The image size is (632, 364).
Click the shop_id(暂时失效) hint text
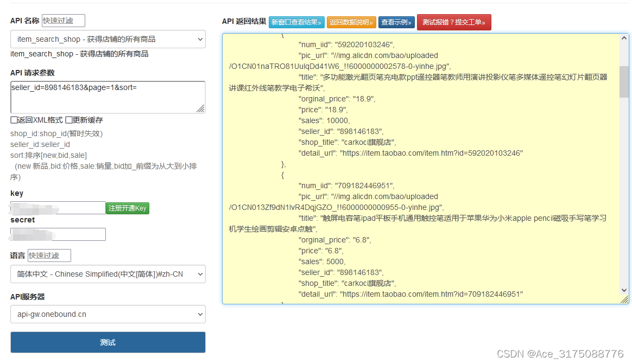pyautogui.click(x=56, y=133)
